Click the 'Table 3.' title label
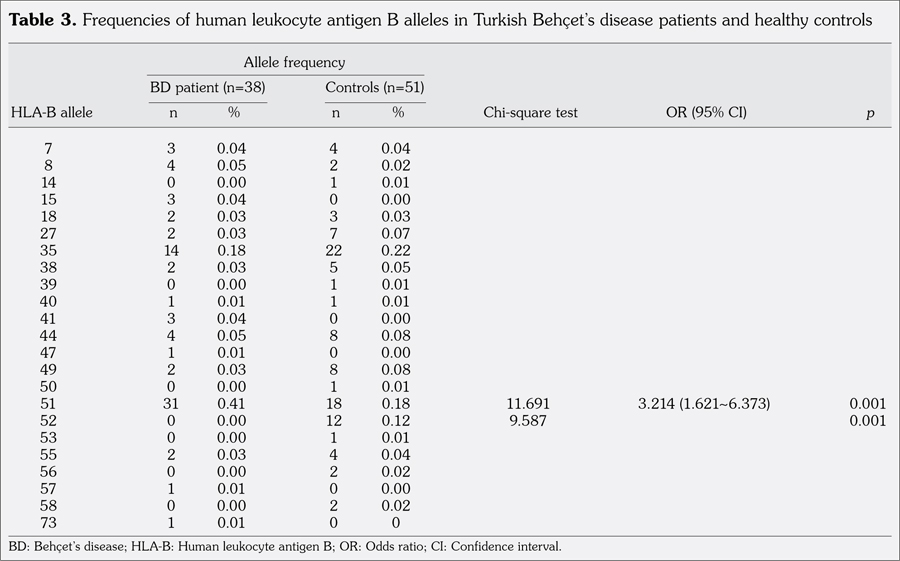Image resolution: width=900 pixels, height=561 pixels. coord(45,20)
